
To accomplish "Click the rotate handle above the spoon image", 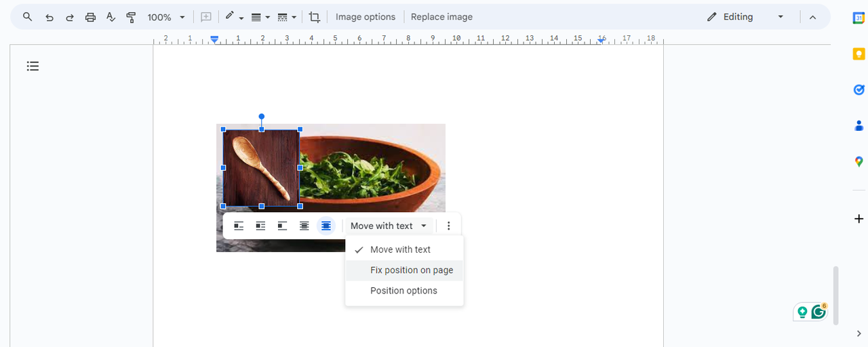I will (262, 117).
